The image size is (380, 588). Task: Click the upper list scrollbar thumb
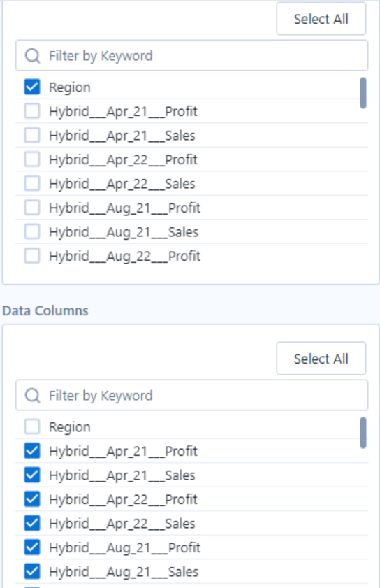[x=363, y=93]
